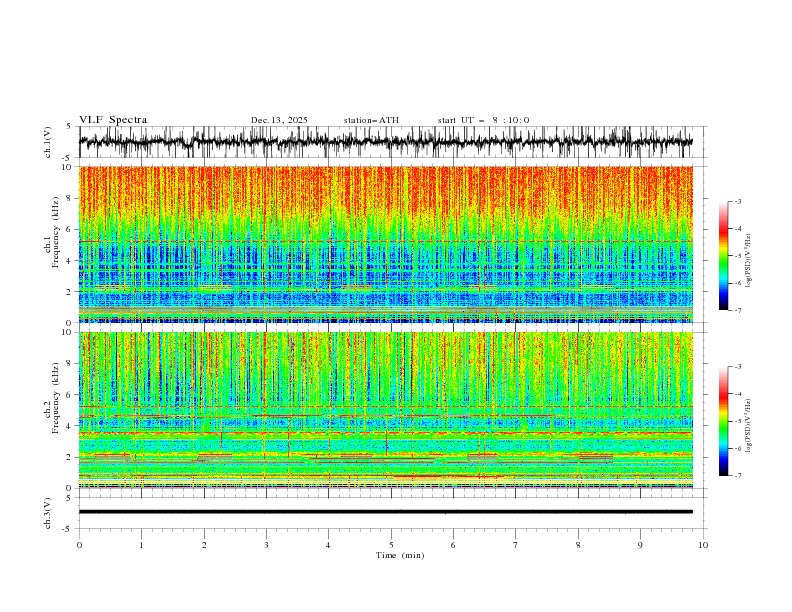Click the ch.3 flat signal trace
This screenshot has width=792, height=612.
click(386, 512)
